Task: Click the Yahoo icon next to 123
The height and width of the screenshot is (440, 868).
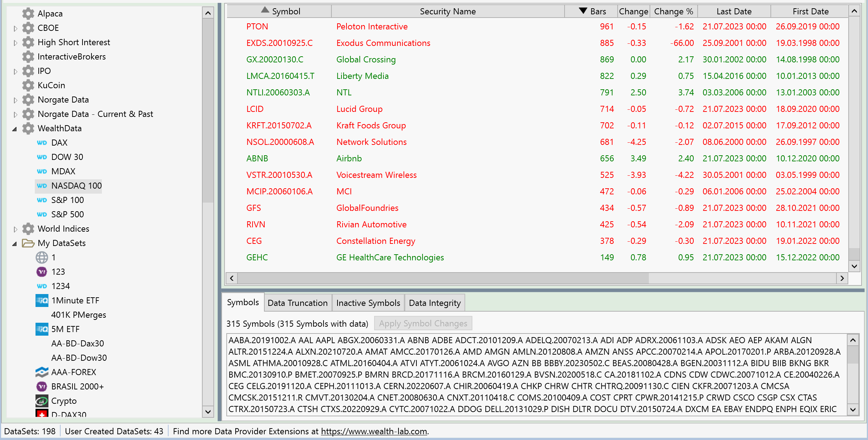Action: pos(42,272)
